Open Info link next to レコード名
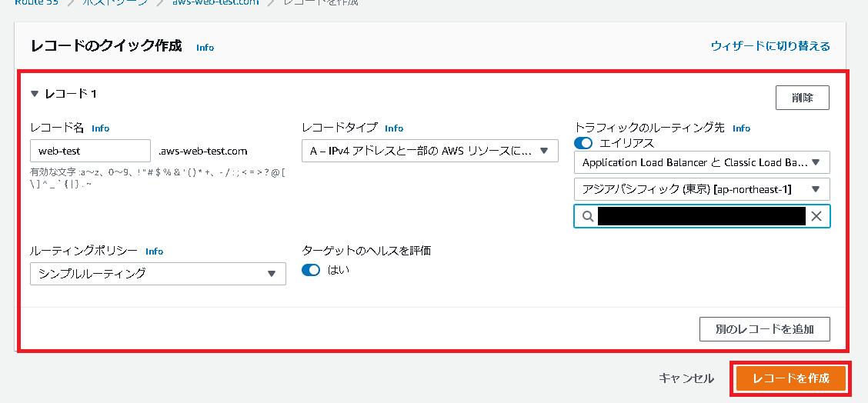Viewport: 868px width, 403px height. tap(101, 128)
